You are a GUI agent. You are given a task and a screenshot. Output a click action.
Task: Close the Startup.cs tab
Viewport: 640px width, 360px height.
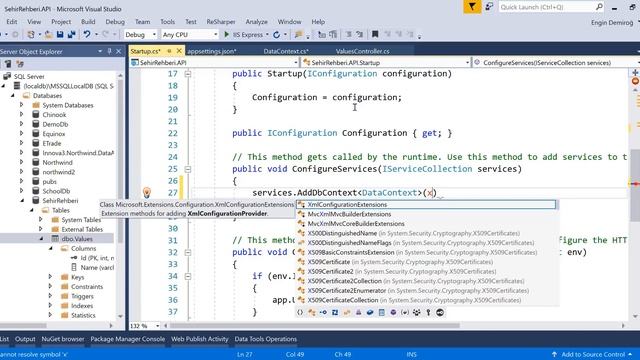(179, 51)
